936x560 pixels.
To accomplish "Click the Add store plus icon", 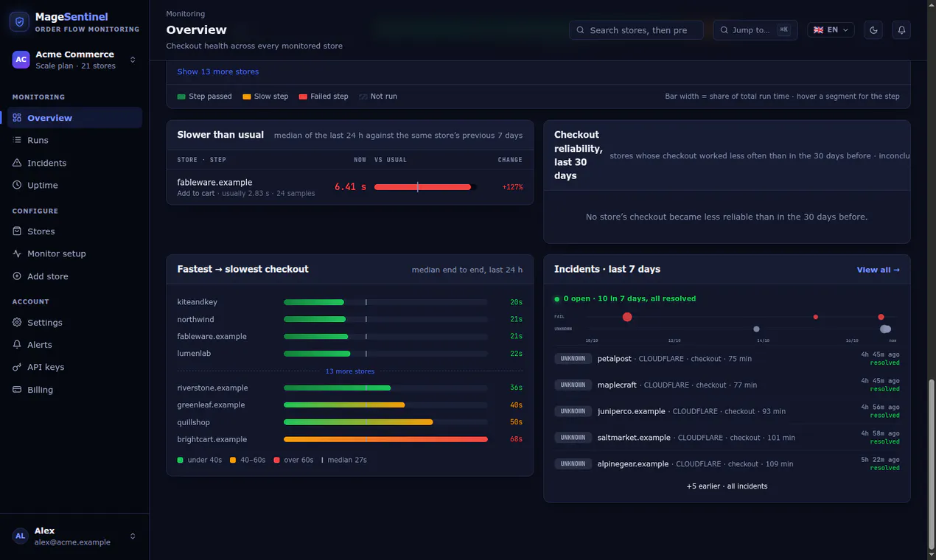I will pyautogui.click(x=17, y=276).
